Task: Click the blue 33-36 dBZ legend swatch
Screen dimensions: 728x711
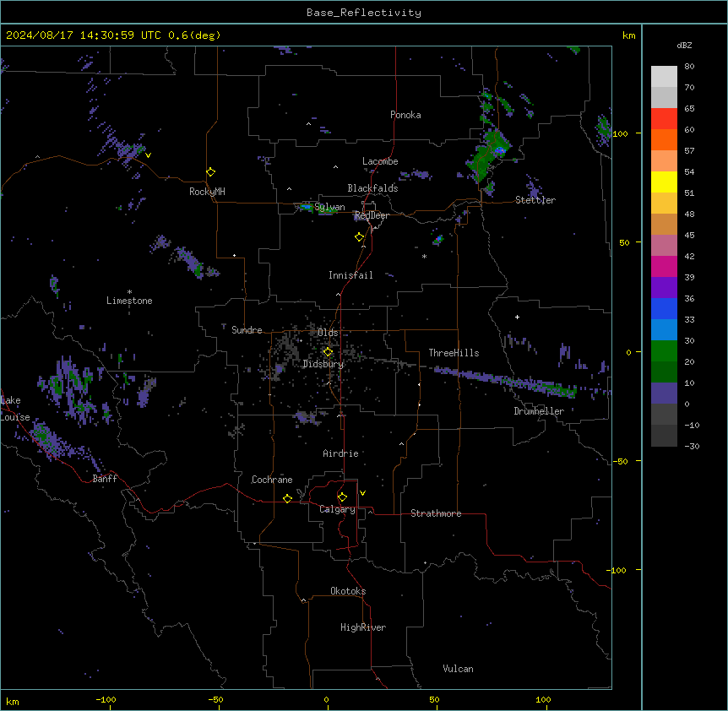Action: tap(664, 308)
